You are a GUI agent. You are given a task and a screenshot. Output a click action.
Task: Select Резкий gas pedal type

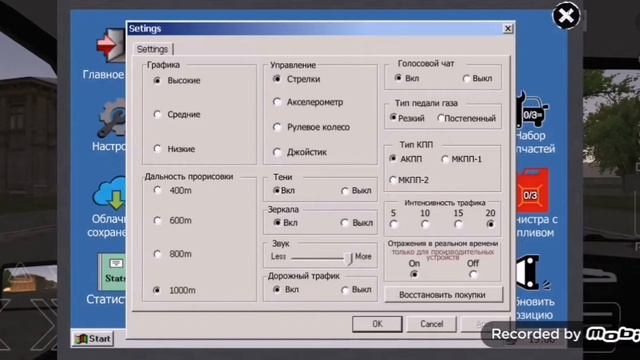[x=393, y=118]
